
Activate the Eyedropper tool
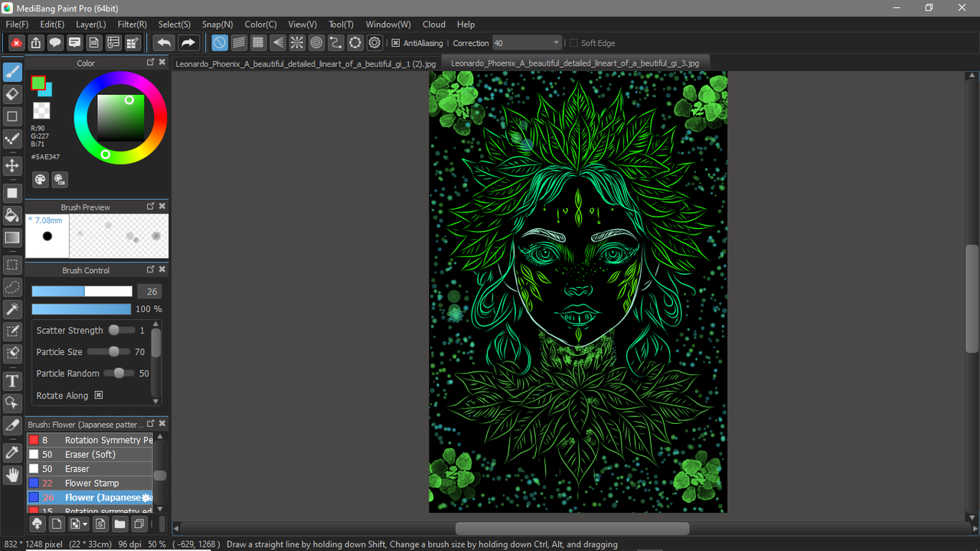[12, 452]
